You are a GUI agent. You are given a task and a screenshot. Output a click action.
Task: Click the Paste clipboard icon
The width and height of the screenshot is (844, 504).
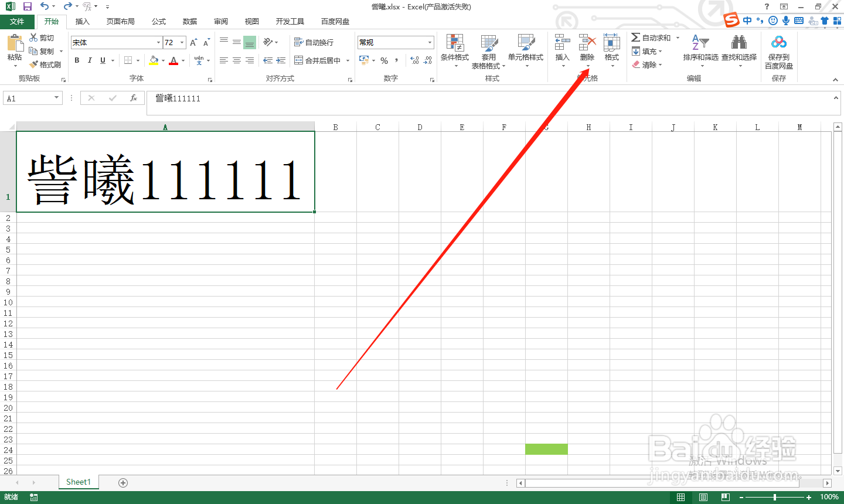click(x=15, y=43)
